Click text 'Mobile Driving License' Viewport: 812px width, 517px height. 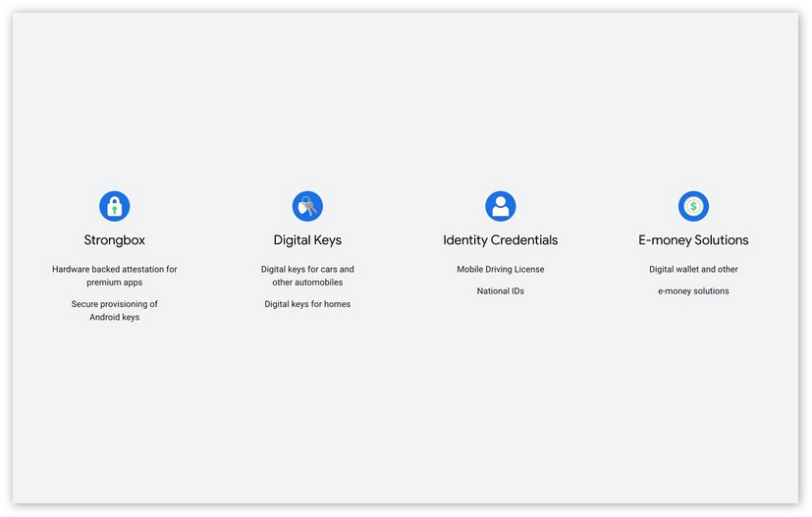click(500, 269)
